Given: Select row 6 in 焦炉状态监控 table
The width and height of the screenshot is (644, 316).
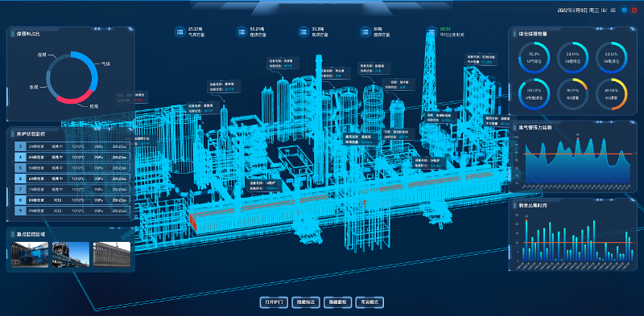Looking at the screenshot, I should point(72,179).
